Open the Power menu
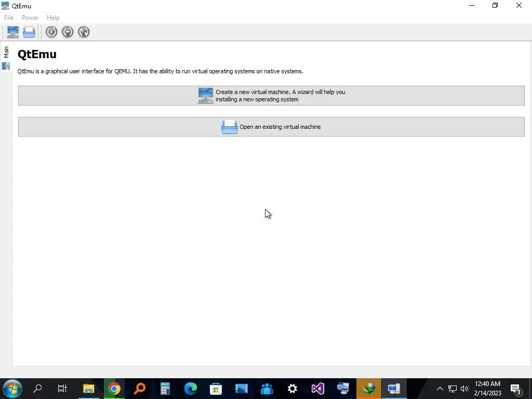The width and height of the screenshot is (532, 399). [30, 18]
